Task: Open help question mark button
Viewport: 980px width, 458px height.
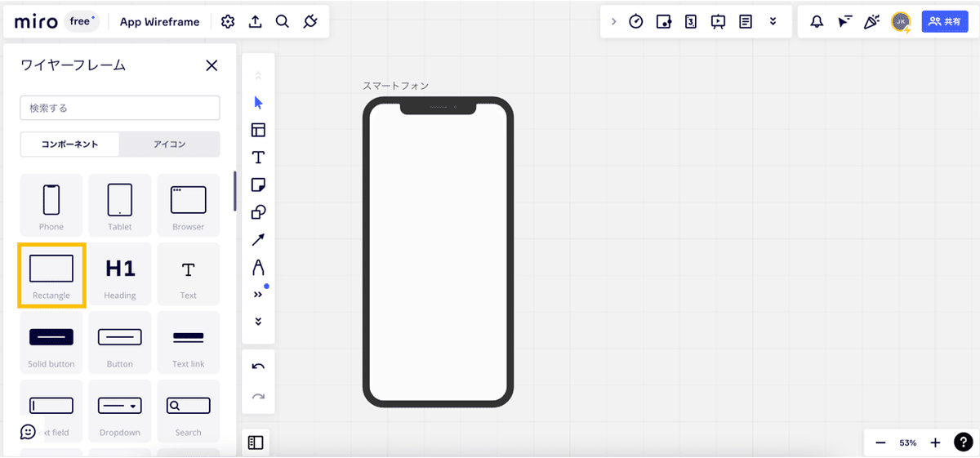Action: tap(963, 442)
